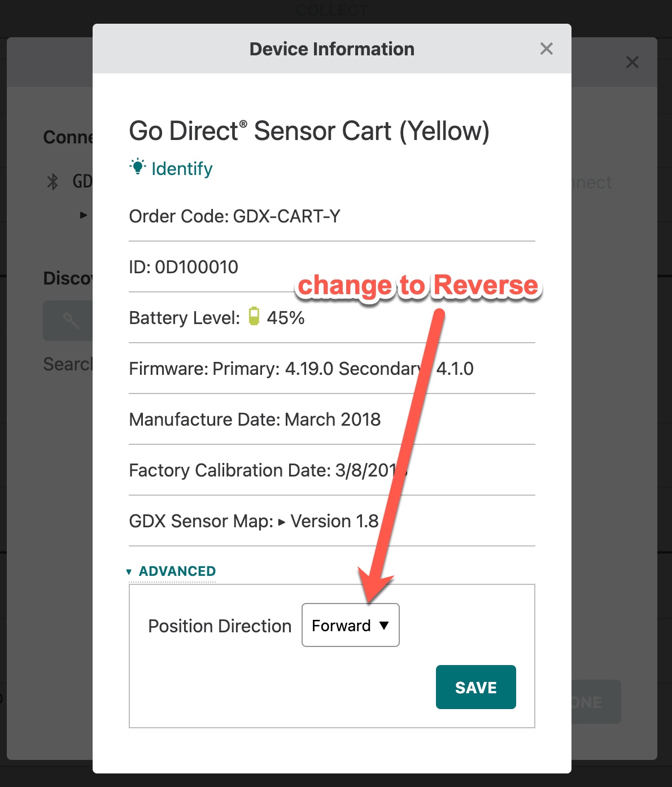
Task: Click the triangle beside GDX Sensor Map
Action: coord(281,521)
